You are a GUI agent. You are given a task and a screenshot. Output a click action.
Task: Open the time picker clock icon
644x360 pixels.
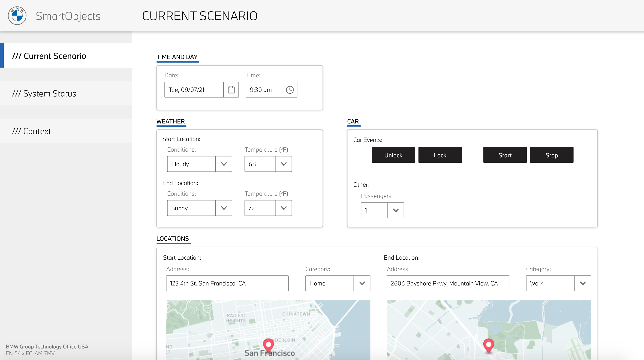(289, 90)
